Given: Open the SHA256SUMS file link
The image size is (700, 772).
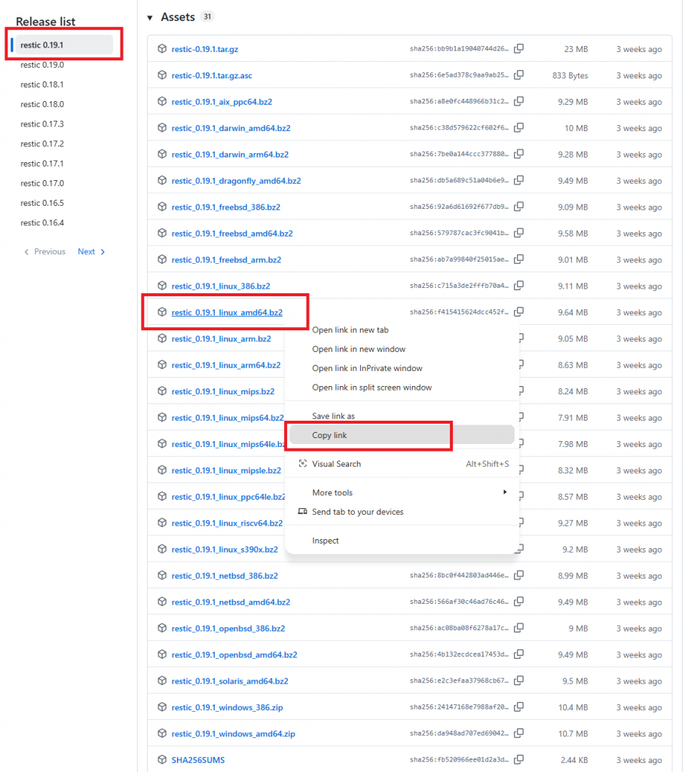Looking at the screenshot, I should (197, 760).
